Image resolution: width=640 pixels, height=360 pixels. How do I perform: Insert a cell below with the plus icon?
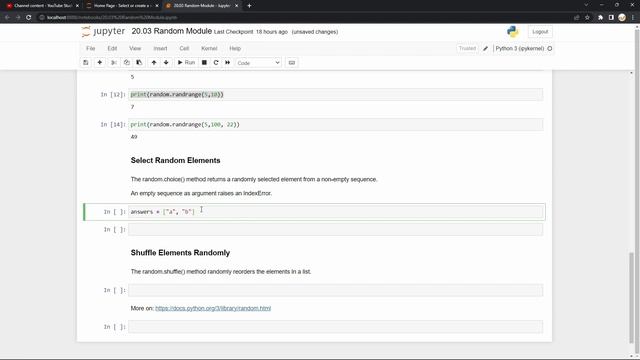point(100,62)
